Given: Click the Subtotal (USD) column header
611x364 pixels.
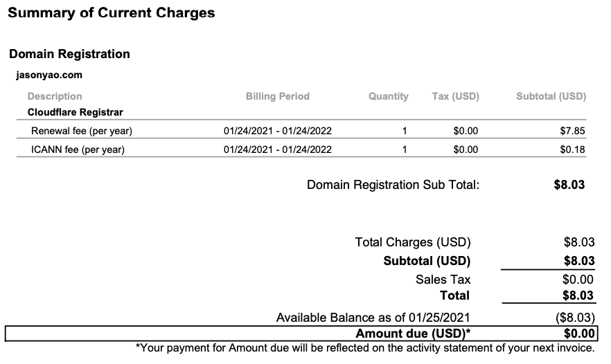Looking at the screenshot, I should click(x=551, y=96).
